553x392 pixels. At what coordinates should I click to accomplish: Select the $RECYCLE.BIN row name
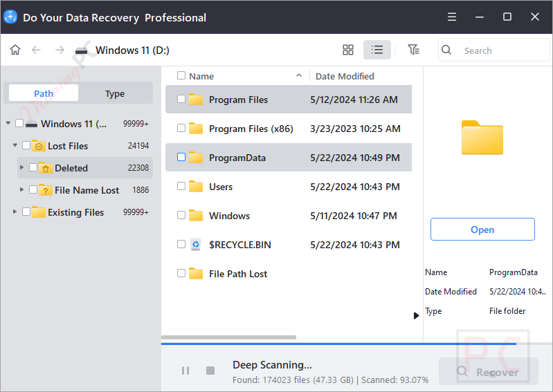[240, 245]
